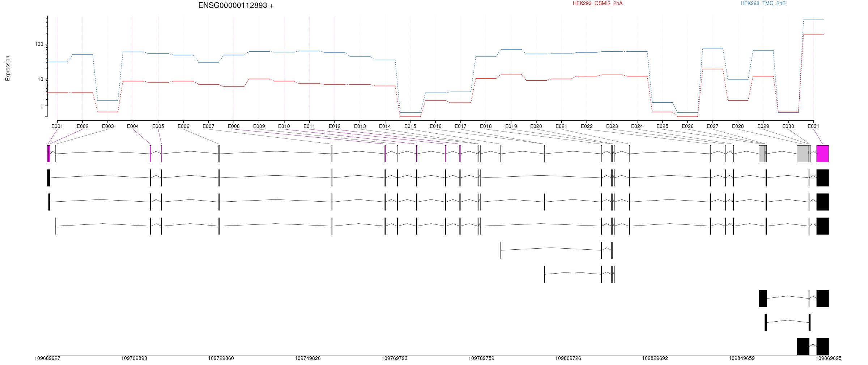Click exon label E022
Screen dimensions: 868x365
(587, 126)
